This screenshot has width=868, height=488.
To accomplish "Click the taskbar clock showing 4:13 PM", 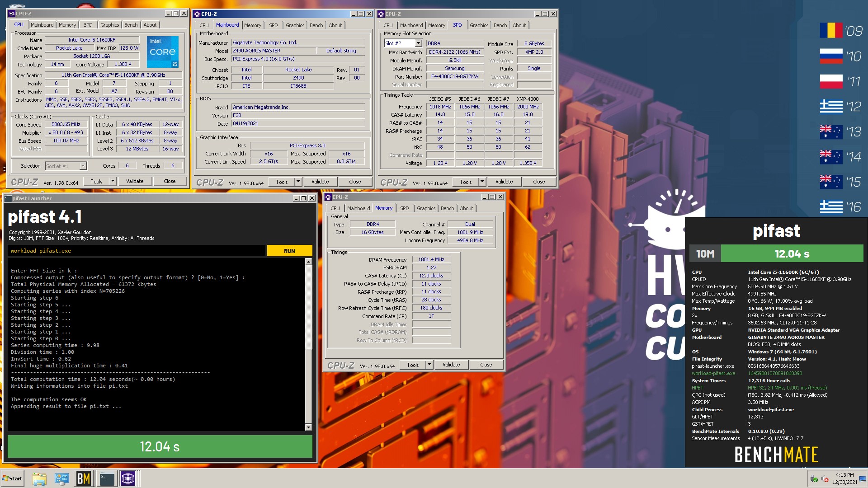I will point(844,479).
